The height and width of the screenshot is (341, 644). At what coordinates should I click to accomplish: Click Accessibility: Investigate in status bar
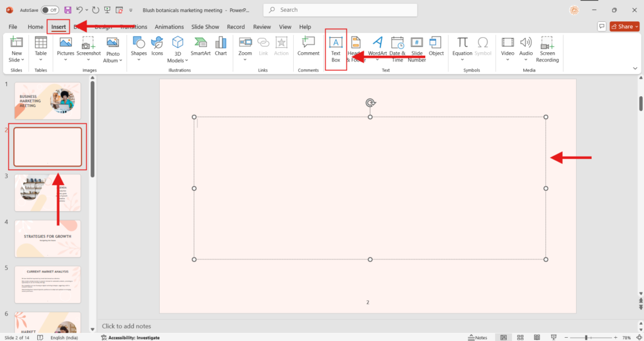coord(130,337)
